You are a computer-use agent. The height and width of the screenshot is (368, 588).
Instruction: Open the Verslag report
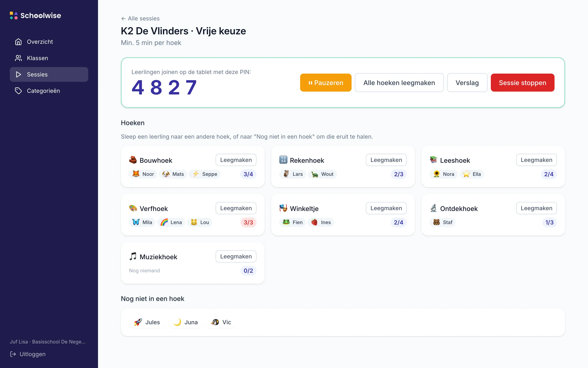pyautogui.click(x=467, y=83)
